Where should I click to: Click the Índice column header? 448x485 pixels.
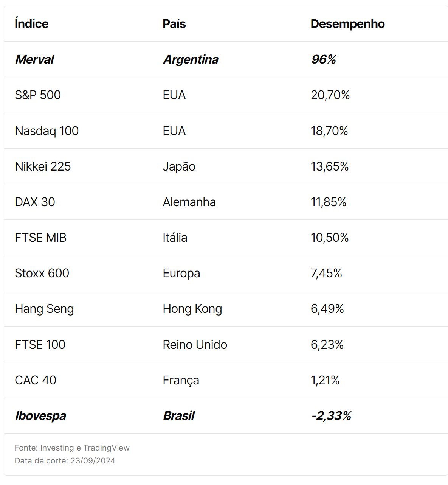pyautogui.click(x=31, y=24)
